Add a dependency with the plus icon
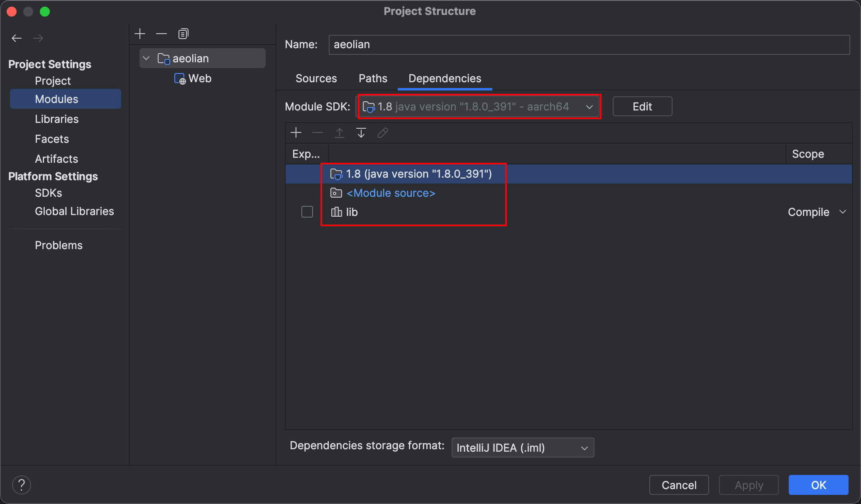Screen dimensions: 861x504 pos(296,133)
